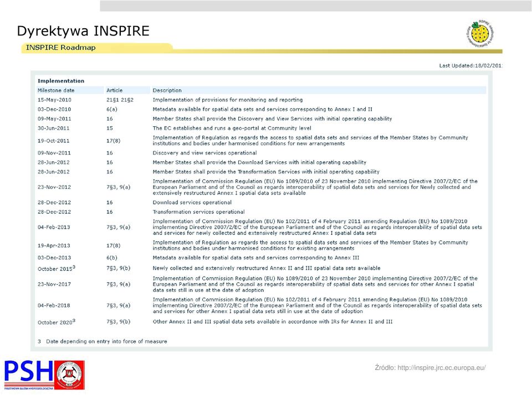Select the '15-May-2010' milestone date
Viewport: 532px width, 395px height.
tap(54, 100)
